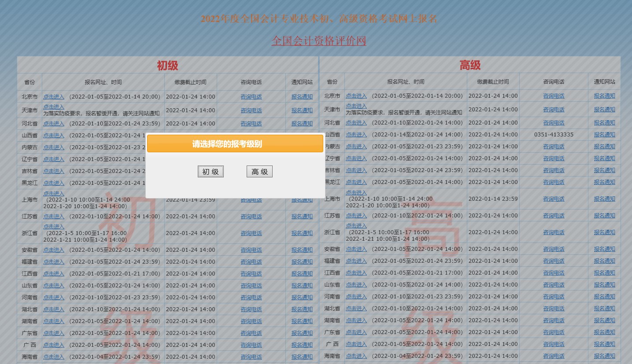
Task: Open 点击进入 for 吉林省 in 初级 table
Action: [54, 171]
